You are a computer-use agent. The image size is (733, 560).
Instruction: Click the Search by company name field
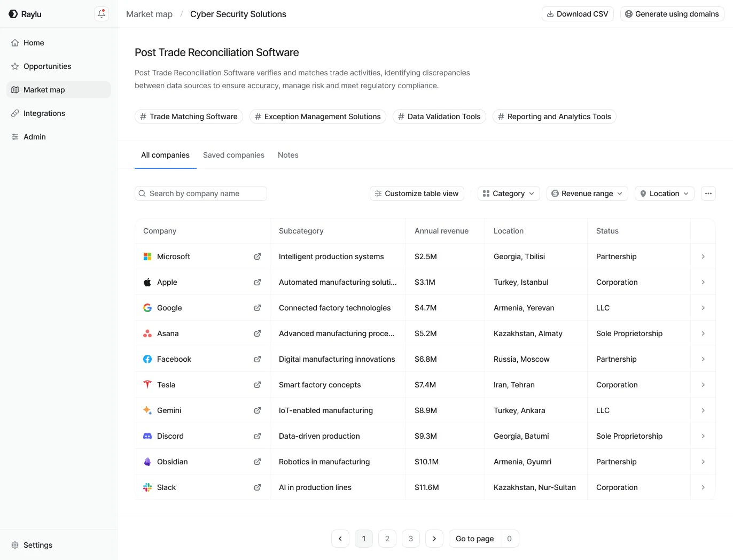click(x=201, y=193)
